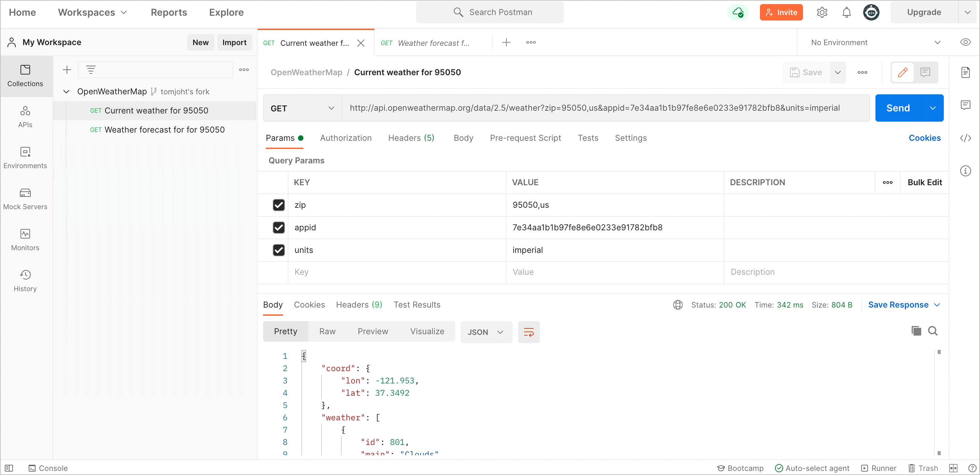Screen dimensions: 980x475
Task: Open the user avatar menu
Action: click(871, 12)
